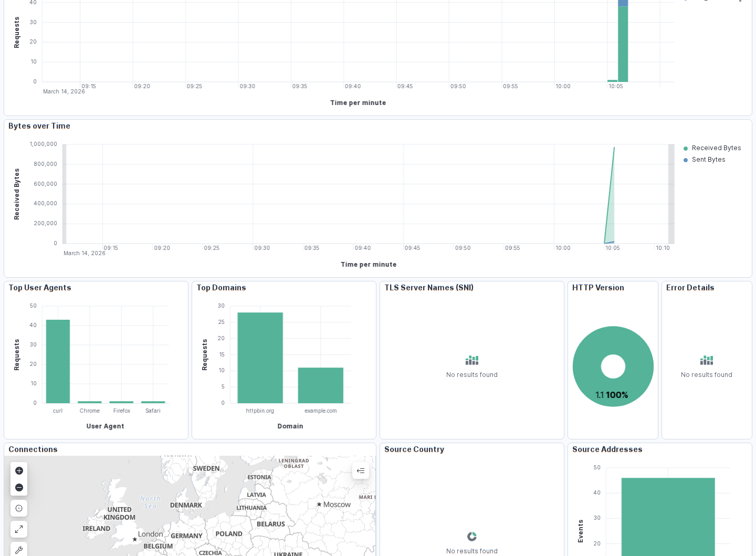Click the Received Bytes green color dot
The image size is (756, 556).
pyautogui.click(x=686, y=149)
